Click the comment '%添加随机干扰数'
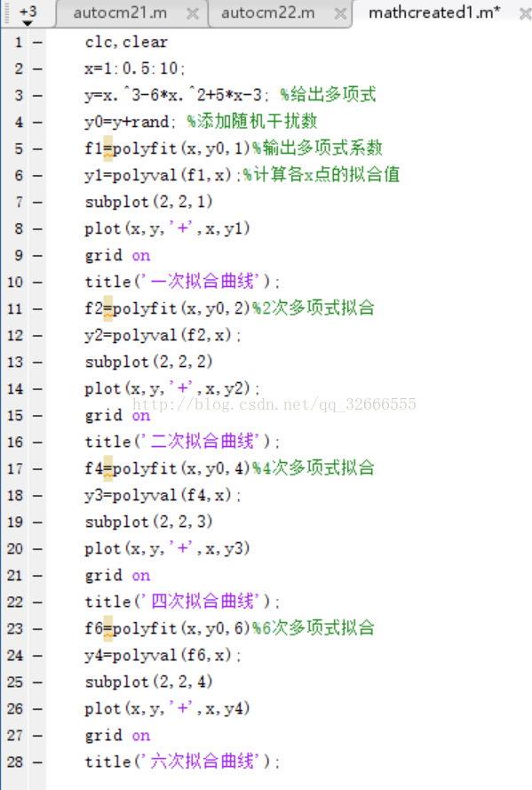532x790 pixels. [252, 122]
